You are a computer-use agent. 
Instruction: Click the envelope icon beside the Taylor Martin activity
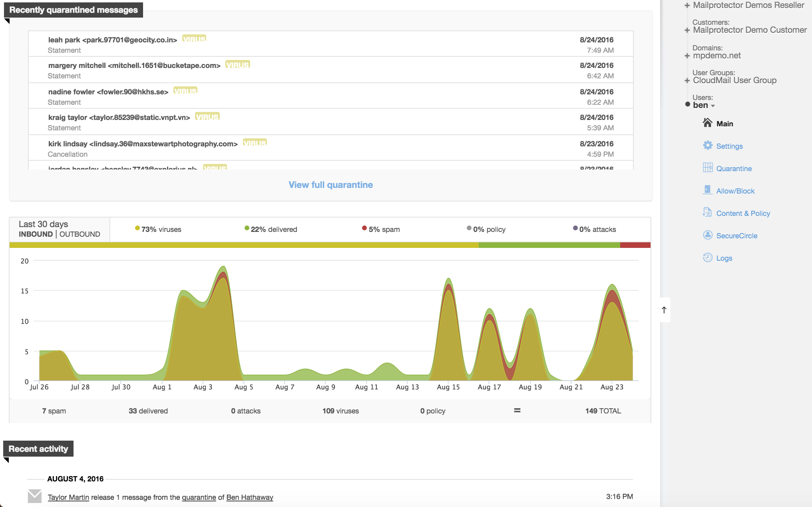pos(35,496)
